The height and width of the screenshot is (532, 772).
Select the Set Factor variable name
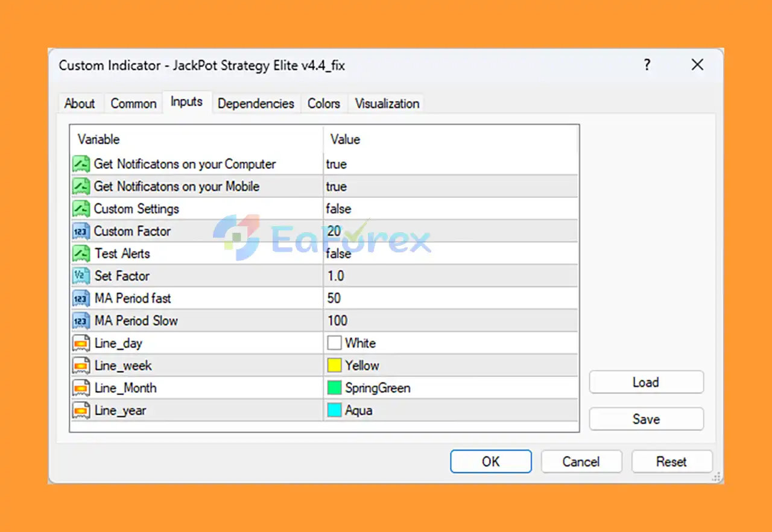[122, 276]
